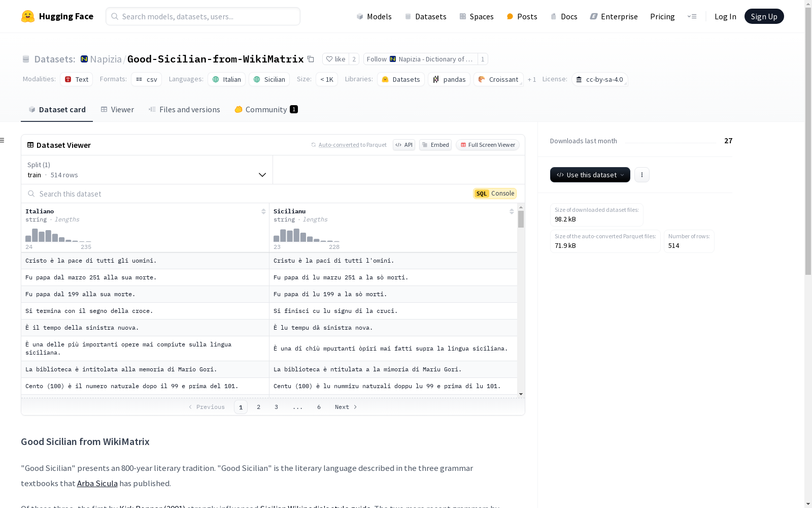
Task: Click the Napizia organization avatar icon
Action: [84, 59]
